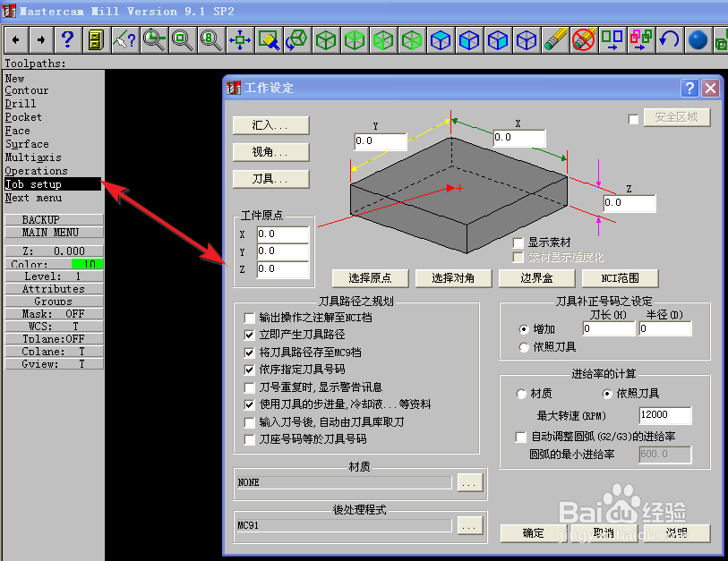The width and height of the screenshot is (728, 561).
Task: Click the Undo curved arrow icon
Action: [670, 40]
